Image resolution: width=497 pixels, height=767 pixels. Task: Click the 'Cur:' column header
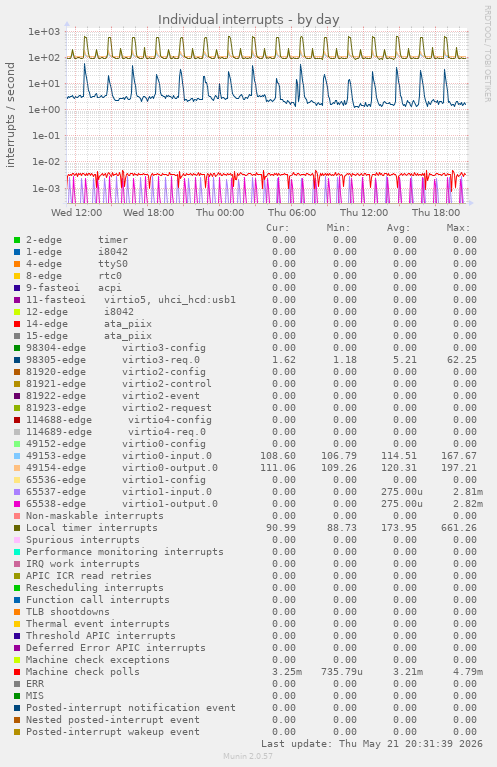point(278,228)
